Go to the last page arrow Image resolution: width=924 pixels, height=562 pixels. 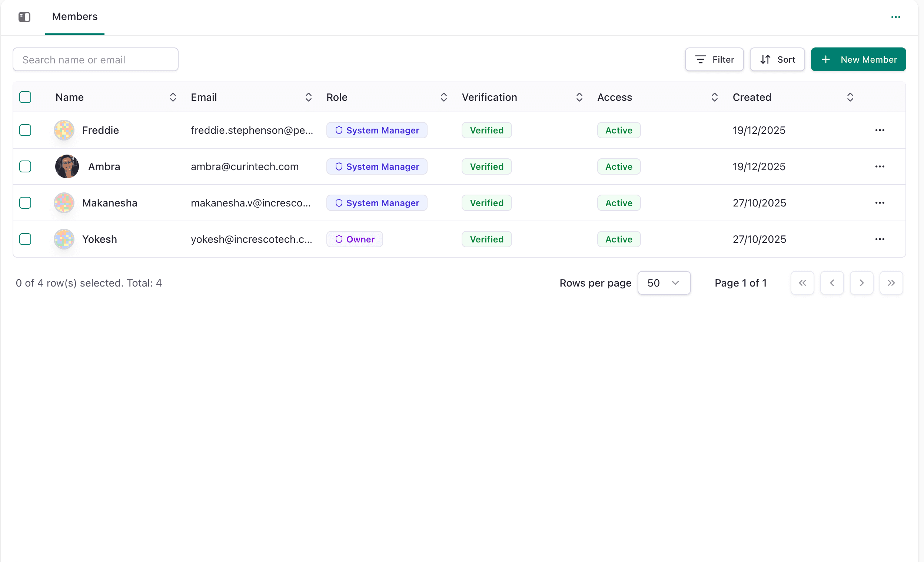[x=891, y=283]
